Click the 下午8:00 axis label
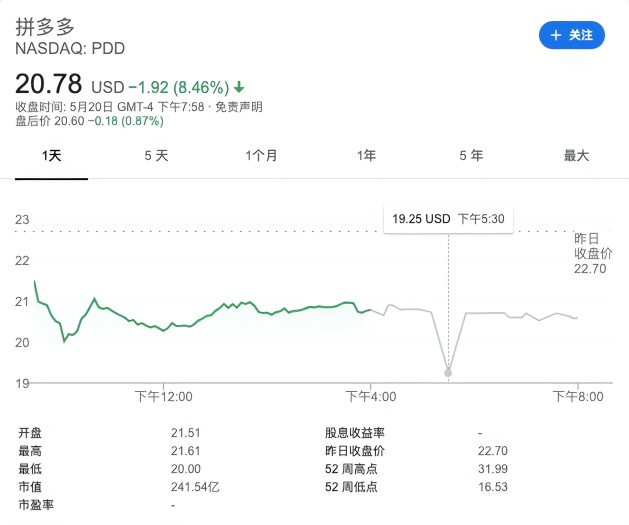Viewport: 629px width, 525px height. pos(578,397)
